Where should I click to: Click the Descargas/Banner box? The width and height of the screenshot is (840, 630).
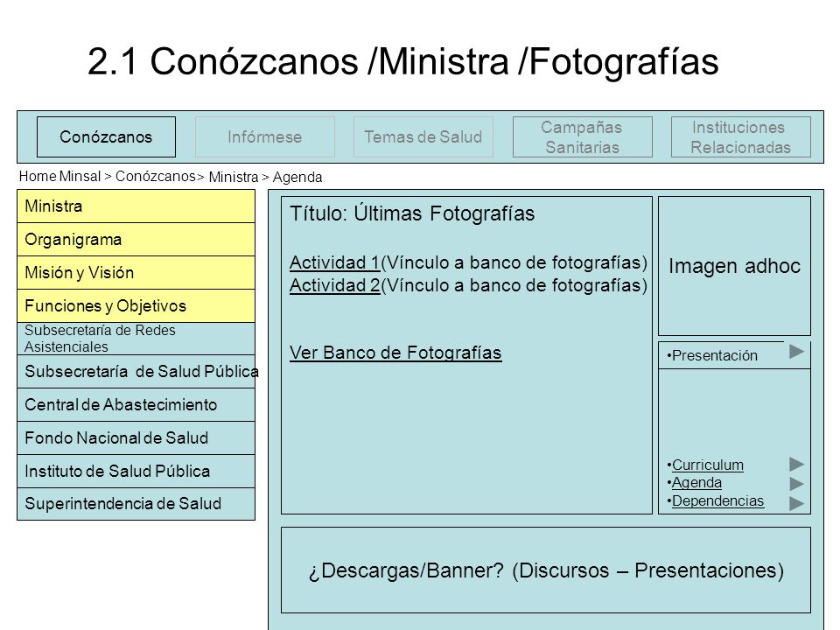pos(546,570)
